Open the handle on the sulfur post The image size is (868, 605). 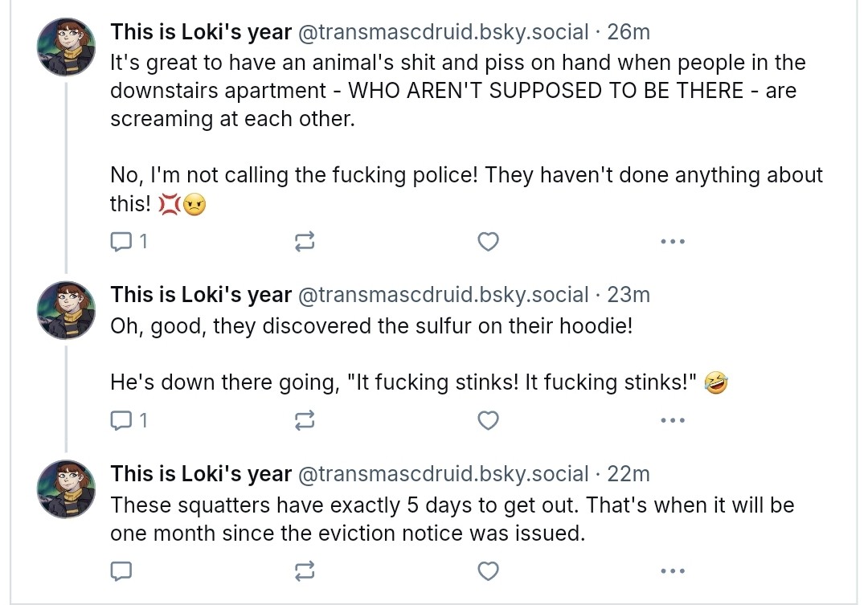coord(443,295)
